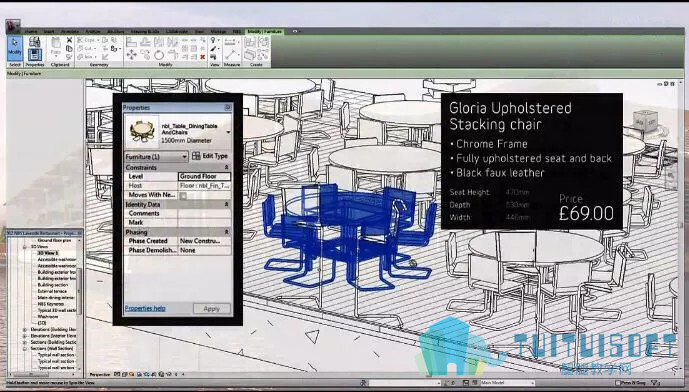Image resolution: width=689 pixels, height=392 pixels.
Task: Click the Measure tool icon
Action: 232,54
